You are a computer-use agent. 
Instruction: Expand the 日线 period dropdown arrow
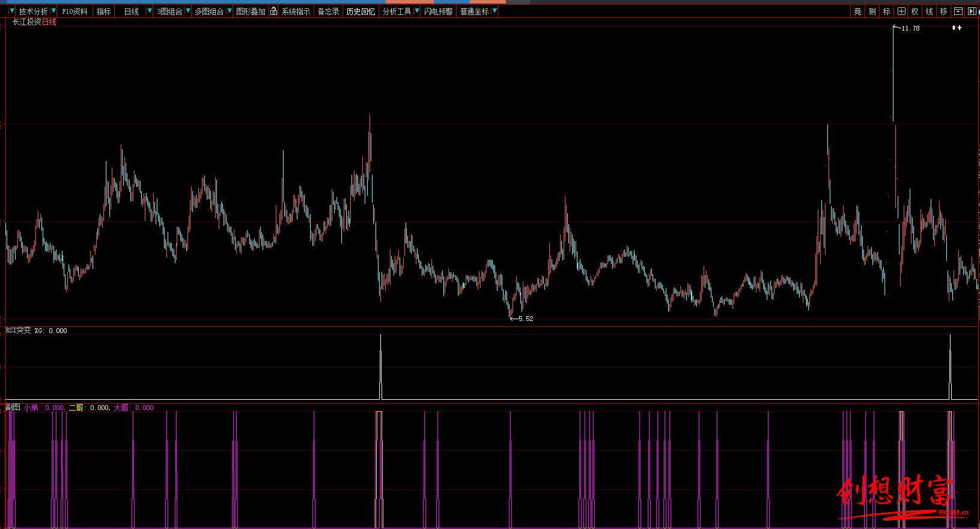click(x=150, y=11)
